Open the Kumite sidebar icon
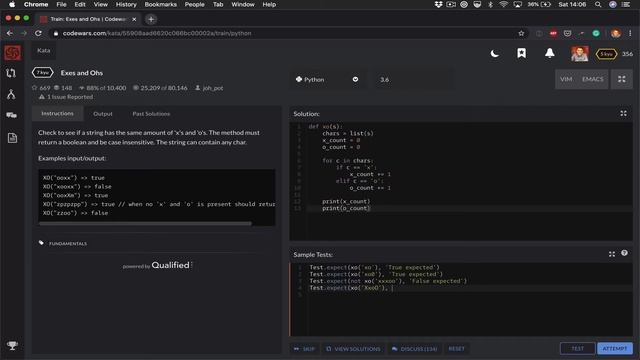 coord(11,95)
